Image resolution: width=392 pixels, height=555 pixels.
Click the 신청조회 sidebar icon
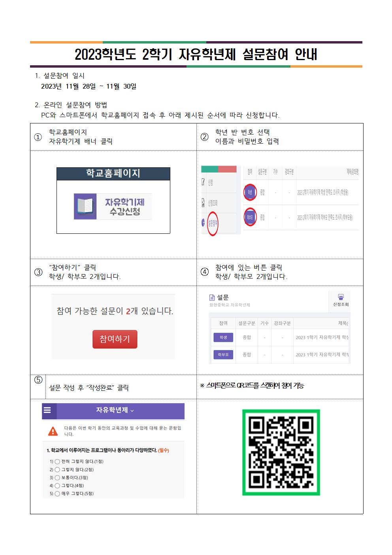click(x=204, y=203)
